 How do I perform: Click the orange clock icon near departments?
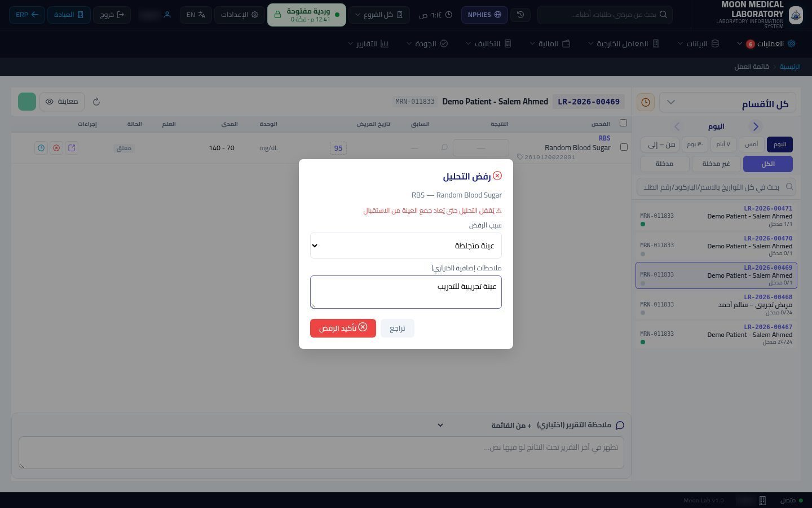point(646,102)
